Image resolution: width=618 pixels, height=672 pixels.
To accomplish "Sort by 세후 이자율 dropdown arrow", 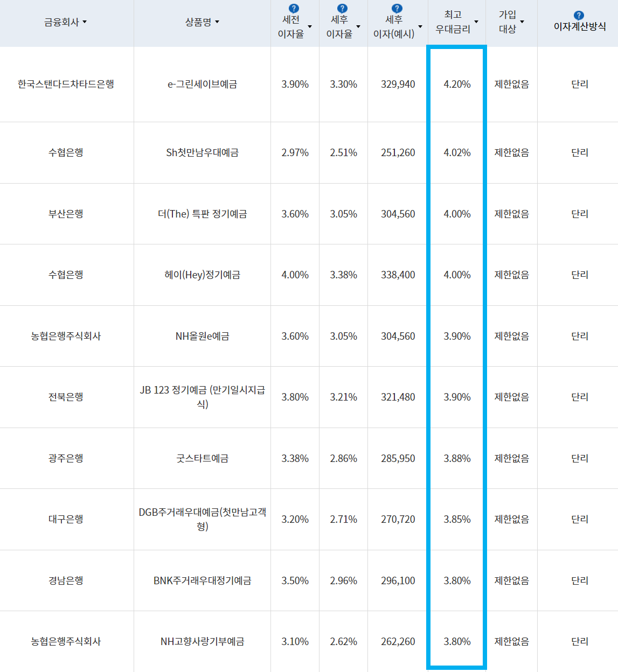I will click(358, 26).
